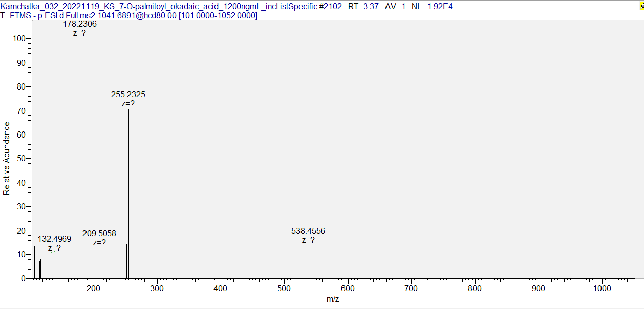The width and height of the screenshot is (644, 309).
Task: Click the 255.2325 peak label
Action: (128, 94)
